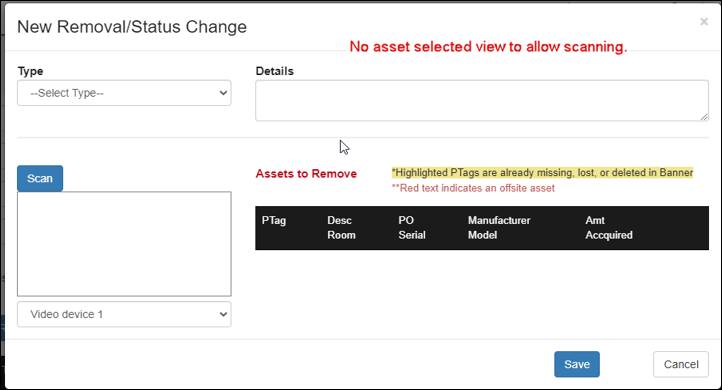The height and width of the screenshot is (390, 722).
Task: Click the 'No asset selected' warning text
Action: (488, 47)
